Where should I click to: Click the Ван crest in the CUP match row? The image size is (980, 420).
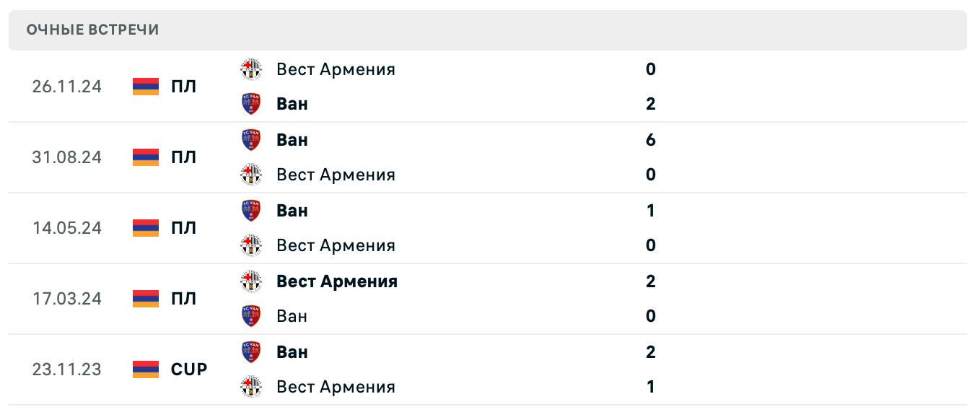251,351
